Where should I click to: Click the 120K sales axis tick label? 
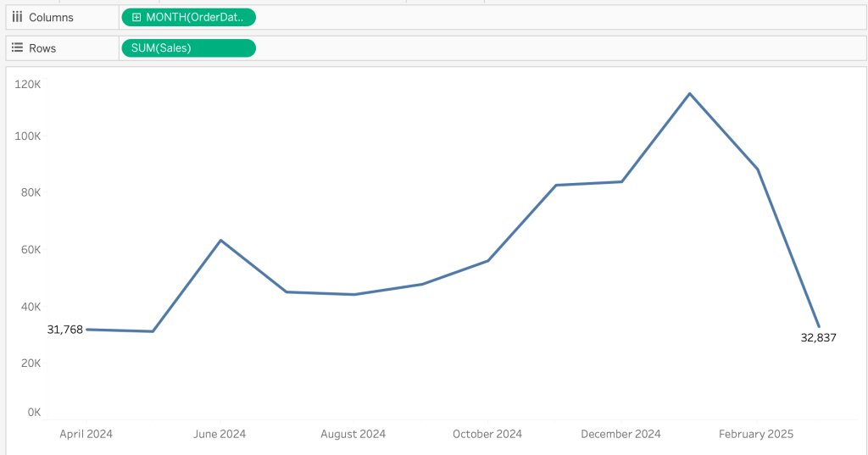pyautogui.click(x=28, y=85)
